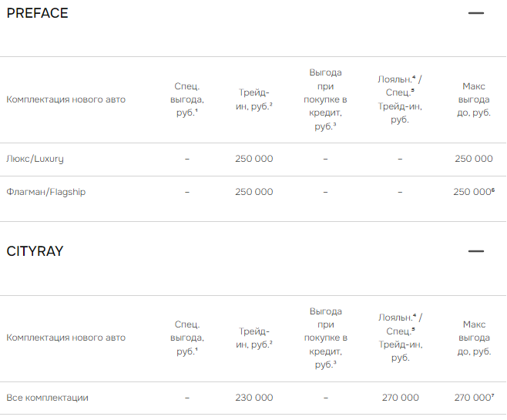Viewport: 507px width, 420px height.
Task: Click the PREFACE accordion heading
Action: tap(38, 13)
